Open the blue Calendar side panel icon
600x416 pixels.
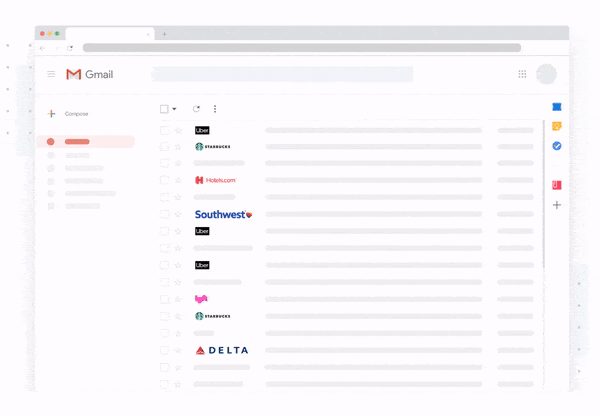(x=557, y=107)
